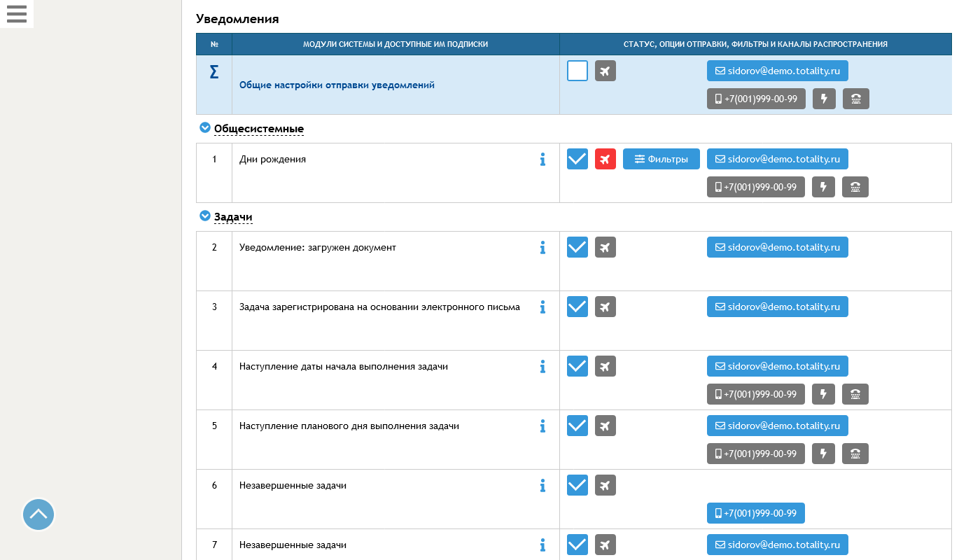Toggle email channel in row 7 Незавершенные задачи

pos(778,545)
